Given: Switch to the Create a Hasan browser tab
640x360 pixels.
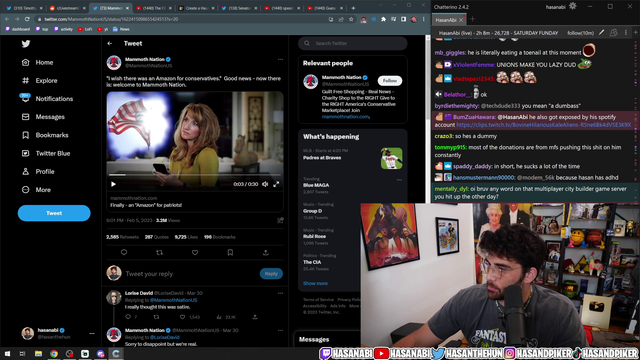Looking at the screenshot, I should [196, 8].
